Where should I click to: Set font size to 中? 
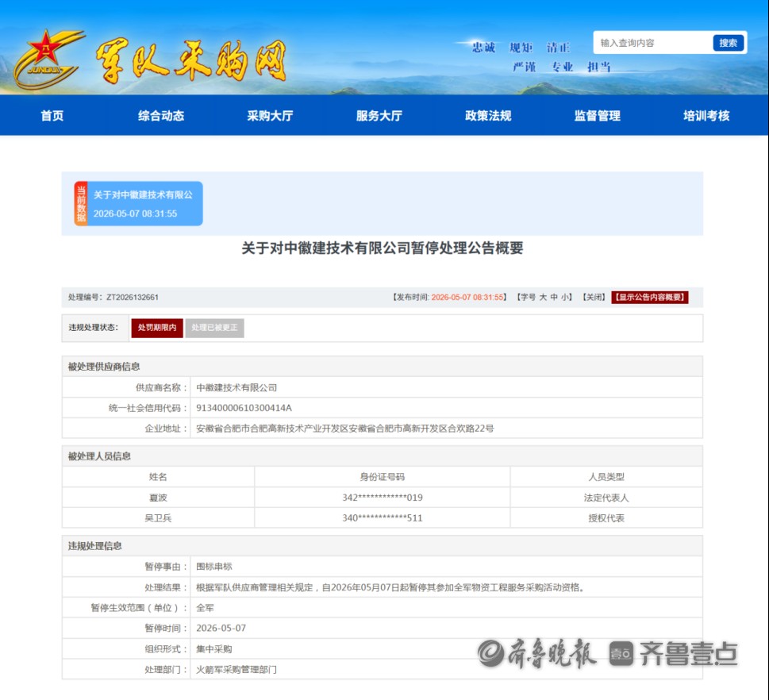[x=554, y=298]
